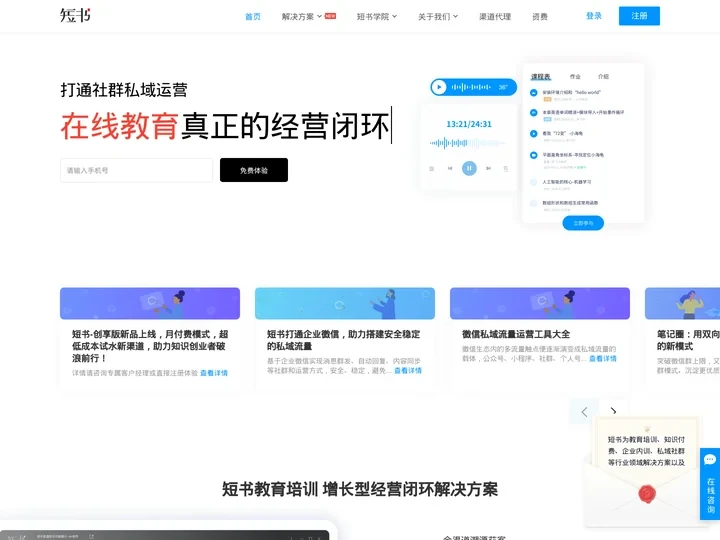Click the blue button below course list

[x=583, y=223]
